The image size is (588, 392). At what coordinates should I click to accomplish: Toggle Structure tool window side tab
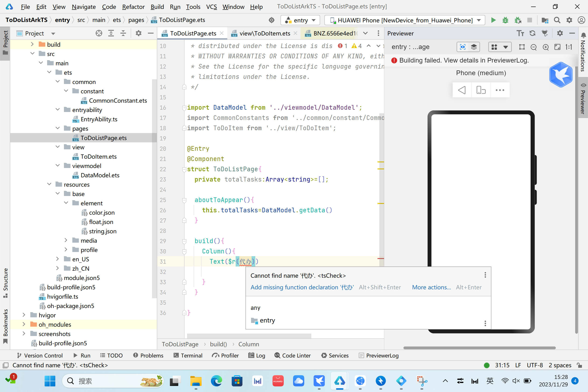5,283
